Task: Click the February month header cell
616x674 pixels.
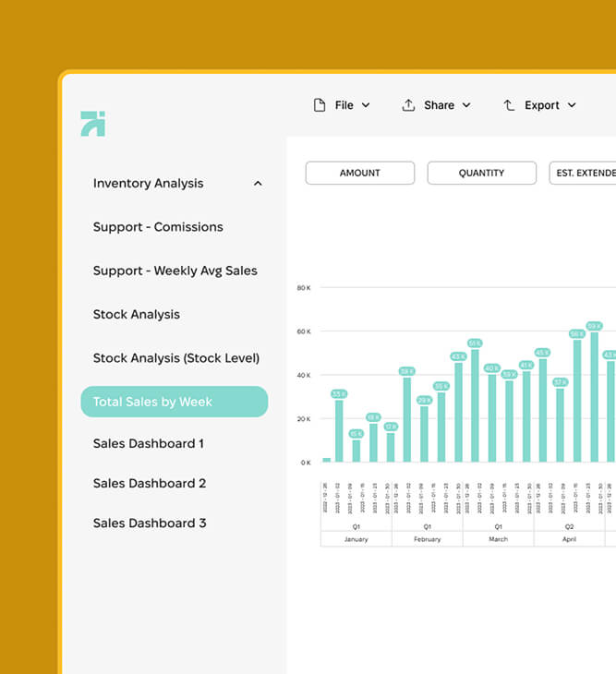Action: pos(427,539)
